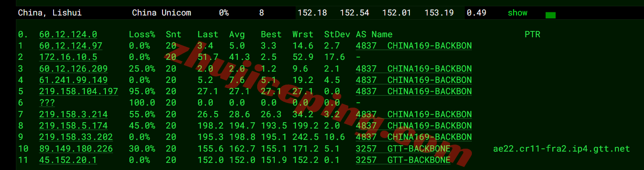The height and width of the screenshot is (170, 644).
Task: Open AS 4837 link on hop 8 row
Action: 414,126
